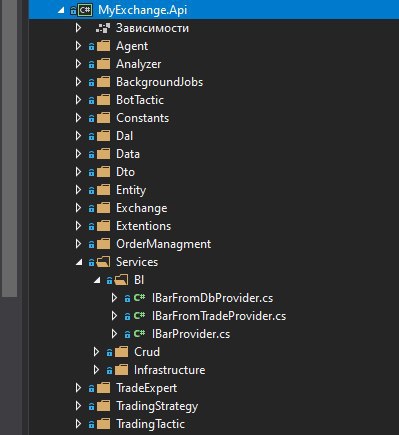Click the BackgroundJobs folder icon
Image resolution: width=399 pixels, height=435 pixels.
click(x=103, y=82)
